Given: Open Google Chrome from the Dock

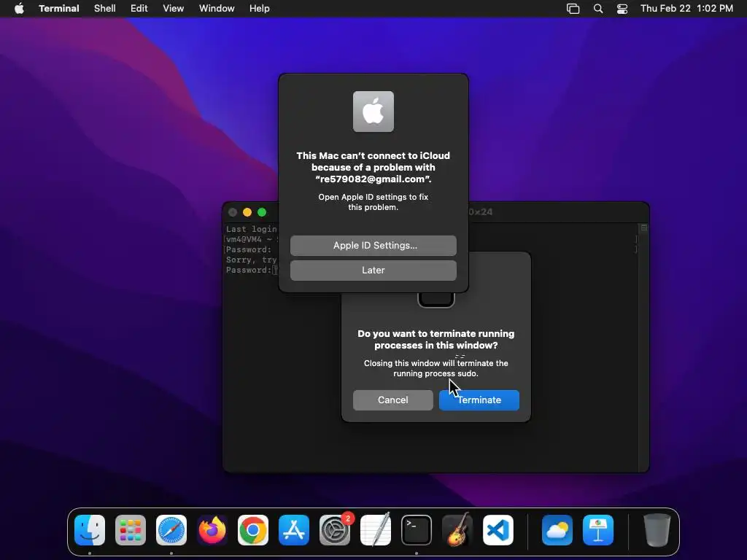Looking at the screenshot, I should point(253,530).
